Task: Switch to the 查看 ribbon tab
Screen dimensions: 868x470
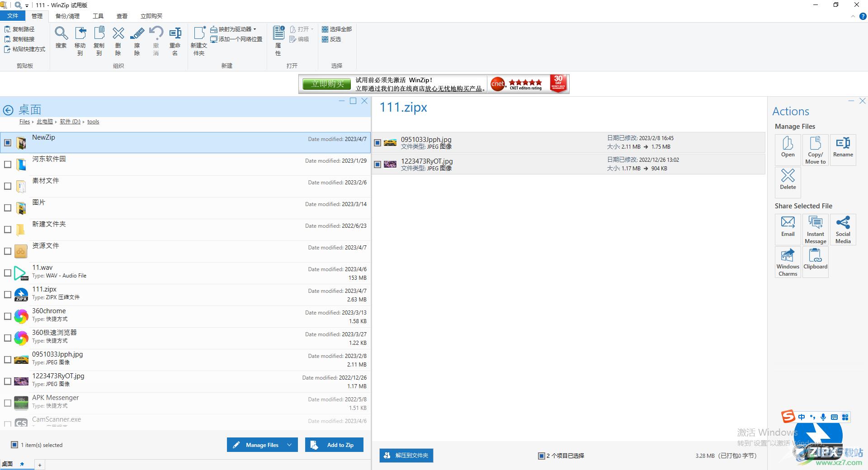Action: (x=122, y=16)
